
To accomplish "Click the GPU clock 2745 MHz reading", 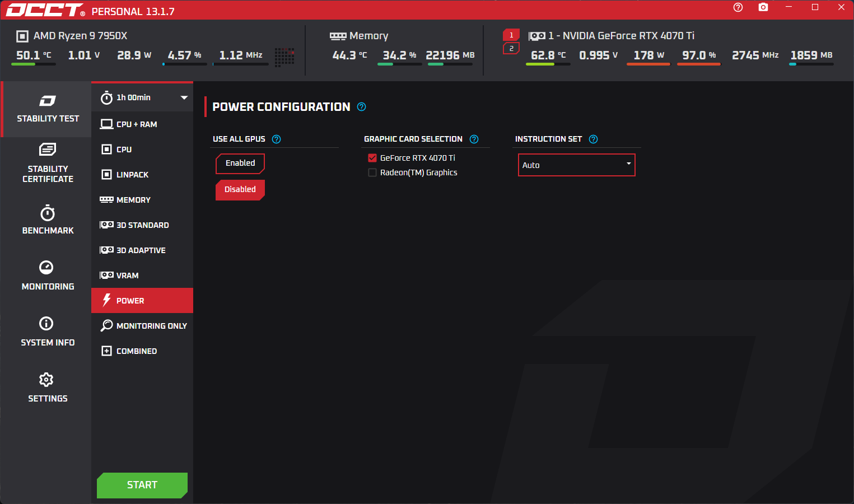I will pyautogui.click(x=755, y=55).
